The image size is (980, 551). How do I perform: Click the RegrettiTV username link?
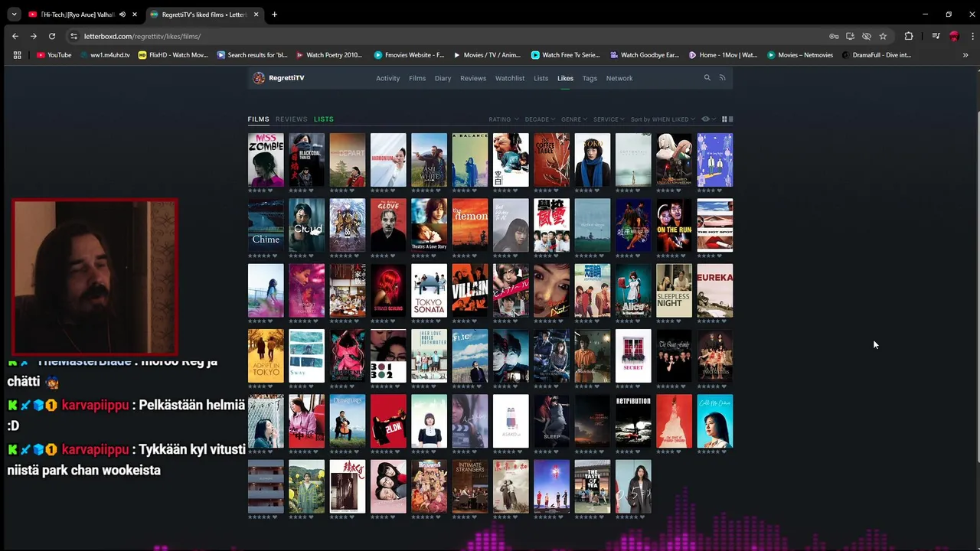point(286,78)
